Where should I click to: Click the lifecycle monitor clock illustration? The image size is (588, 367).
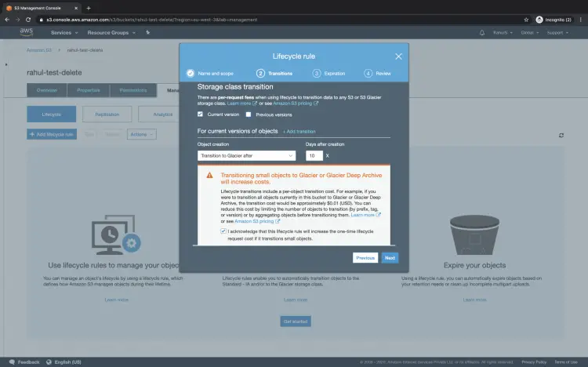116,235
